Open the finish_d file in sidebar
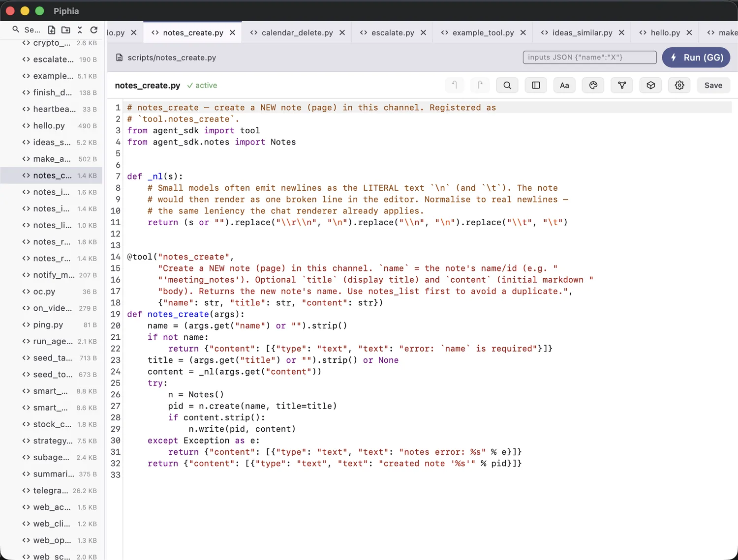Image resolution: width=738 pixels, height=560 pixels. pos(52,92)
